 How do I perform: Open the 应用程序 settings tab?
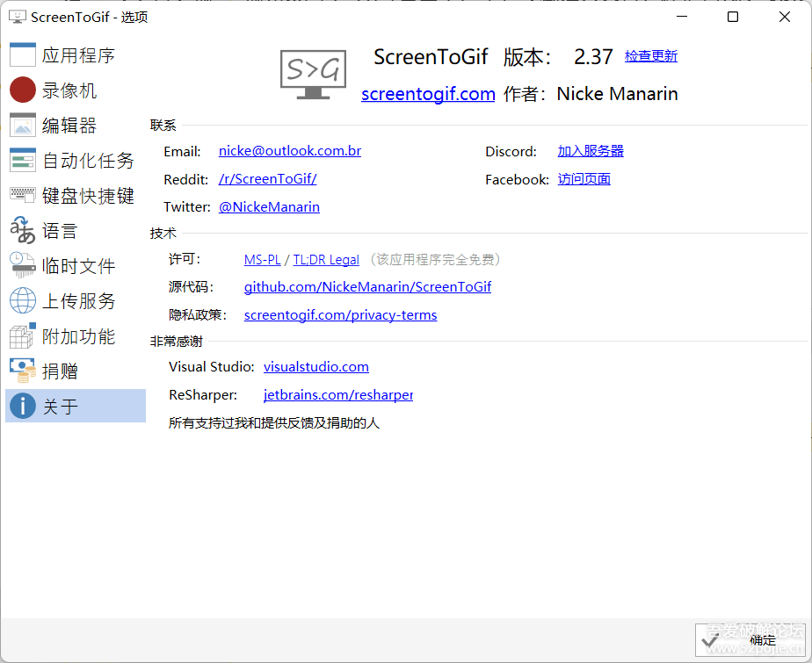pyautogui.click(x=76, y=54)
